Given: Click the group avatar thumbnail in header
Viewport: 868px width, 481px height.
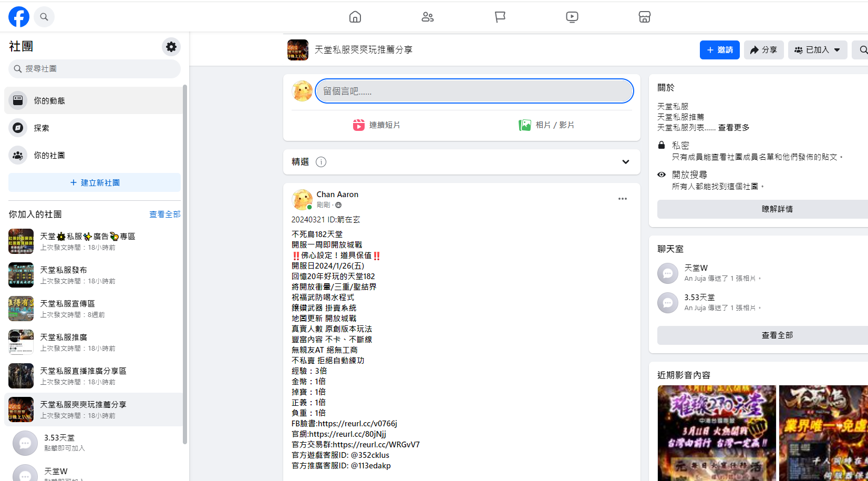Looking at the screenshot, I should [298, 50].
